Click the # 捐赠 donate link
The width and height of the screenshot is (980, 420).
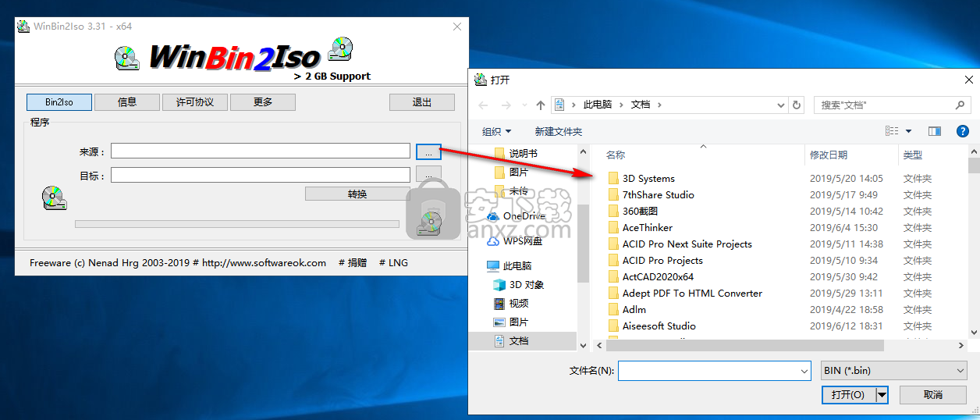[x=353, y=263]
